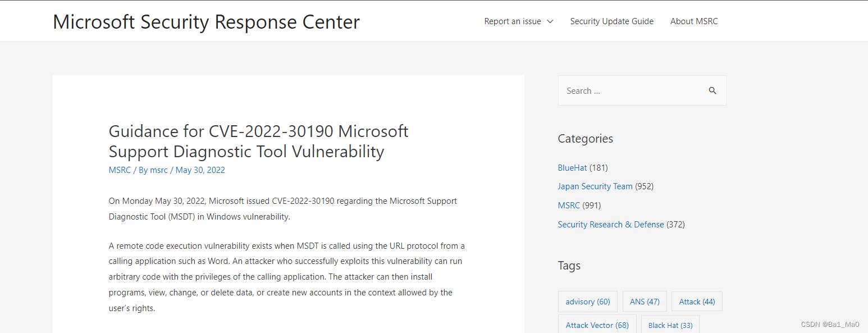The image size is (868, 333).
Task: Click the May 30, 2022 date link
Action: click(200, 170)
